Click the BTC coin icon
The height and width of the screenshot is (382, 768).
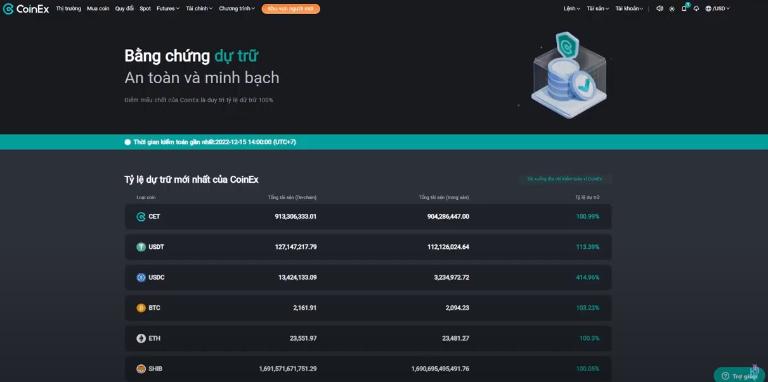pos(141,308)
